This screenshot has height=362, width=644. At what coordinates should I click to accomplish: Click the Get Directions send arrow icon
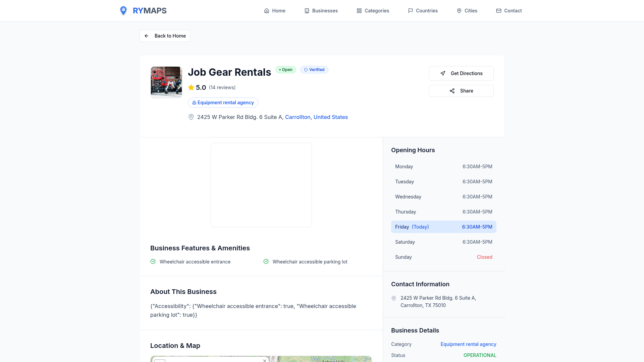click(443, 73)
